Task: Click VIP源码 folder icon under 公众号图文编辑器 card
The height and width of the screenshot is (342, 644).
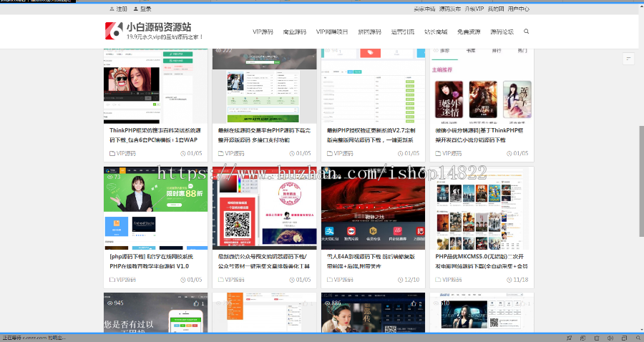Action: tap(221, 280)
